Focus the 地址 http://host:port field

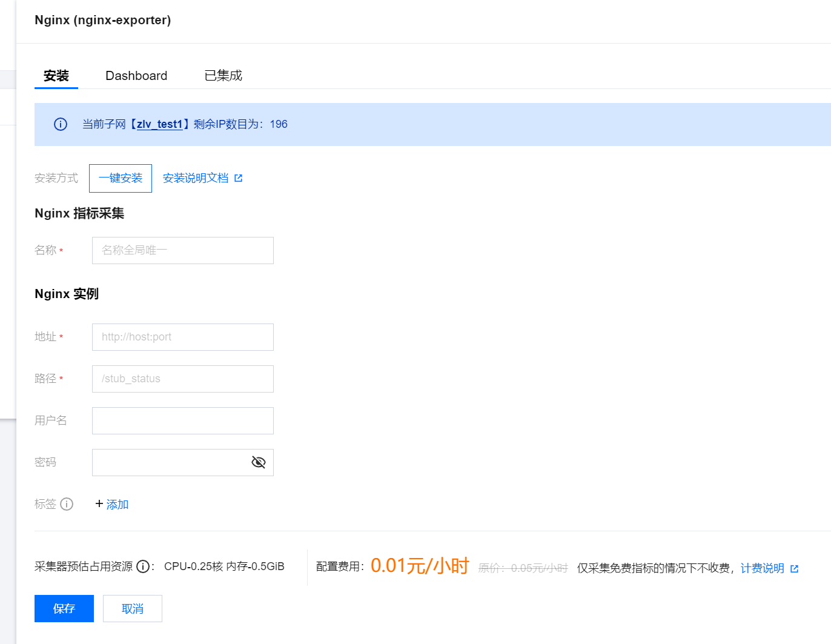183,337
